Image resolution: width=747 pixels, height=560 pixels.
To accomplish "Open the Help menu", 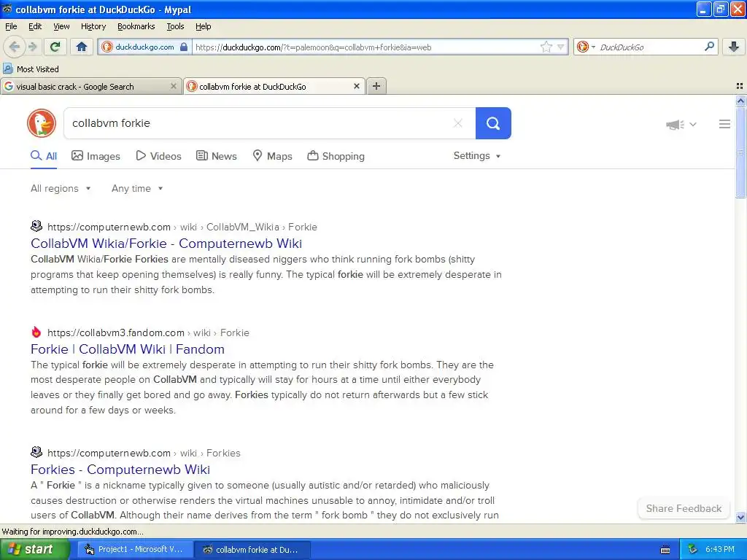I will point(203,26).
